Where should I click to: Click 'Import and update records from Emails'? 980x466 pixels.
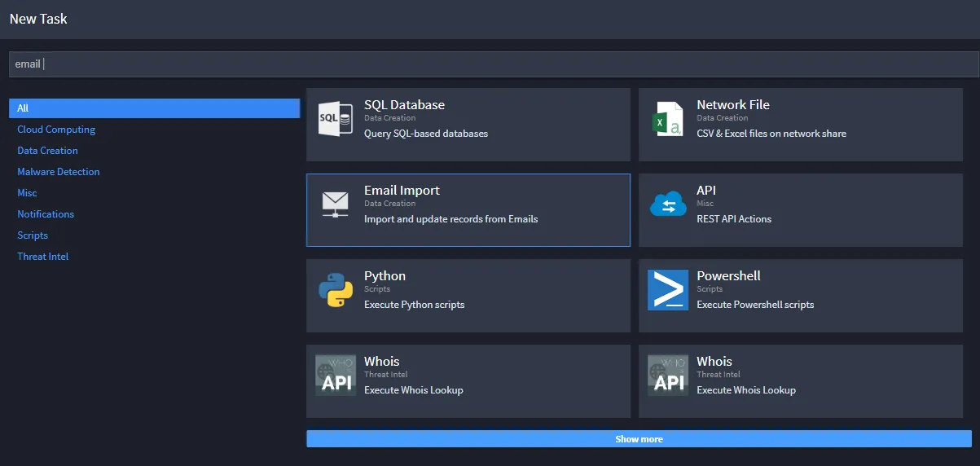(x=450, y=219)
